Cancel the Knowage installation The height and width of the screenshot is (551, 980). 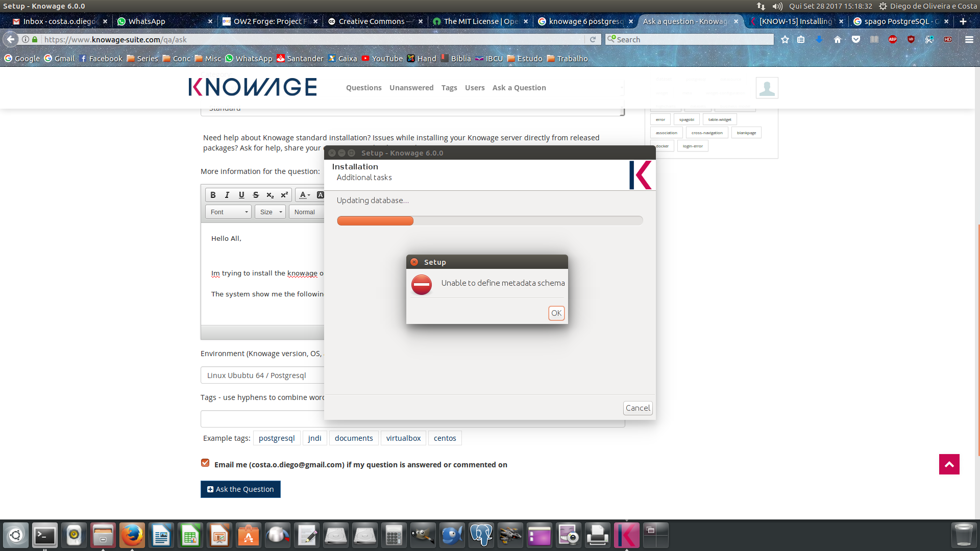click(638, 408)
